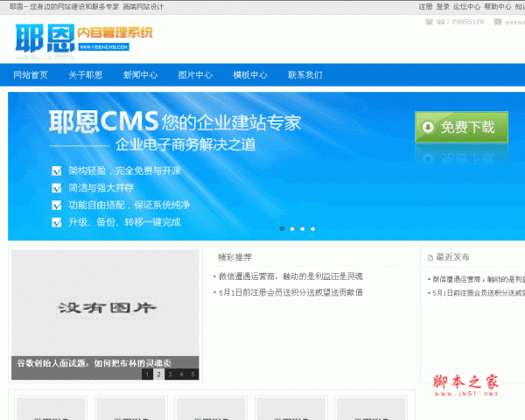Click the checkmark beside 功能自由搭配
525x420 pixels.
pos(57,205)
